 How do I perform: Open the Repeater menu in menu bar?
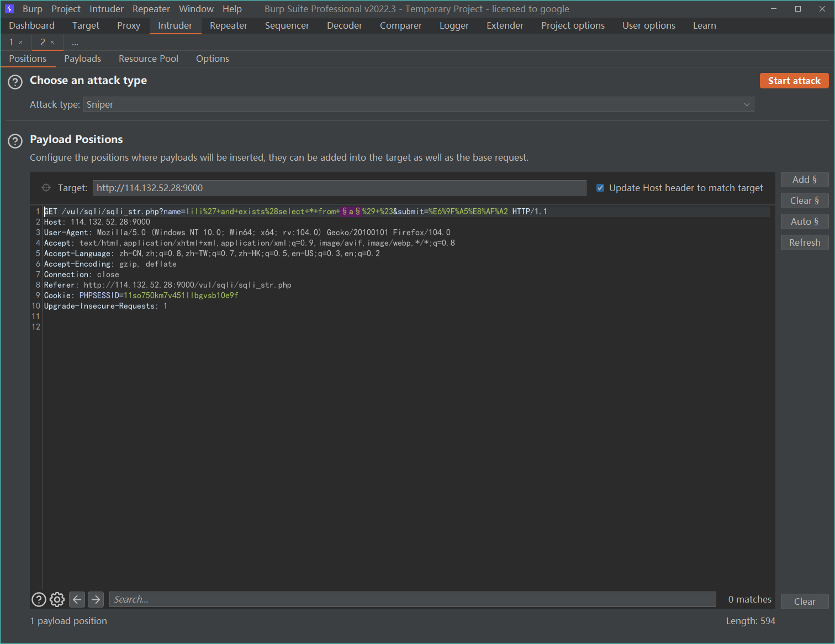pyautogui.click(x=151, y=9)
